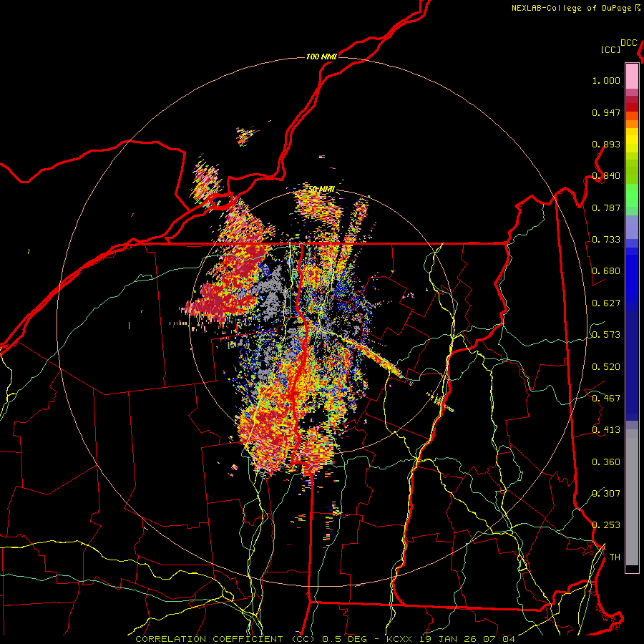The image size is (644, 644).
Task: Click the 0.680 legend value
Action: [606, 271]
